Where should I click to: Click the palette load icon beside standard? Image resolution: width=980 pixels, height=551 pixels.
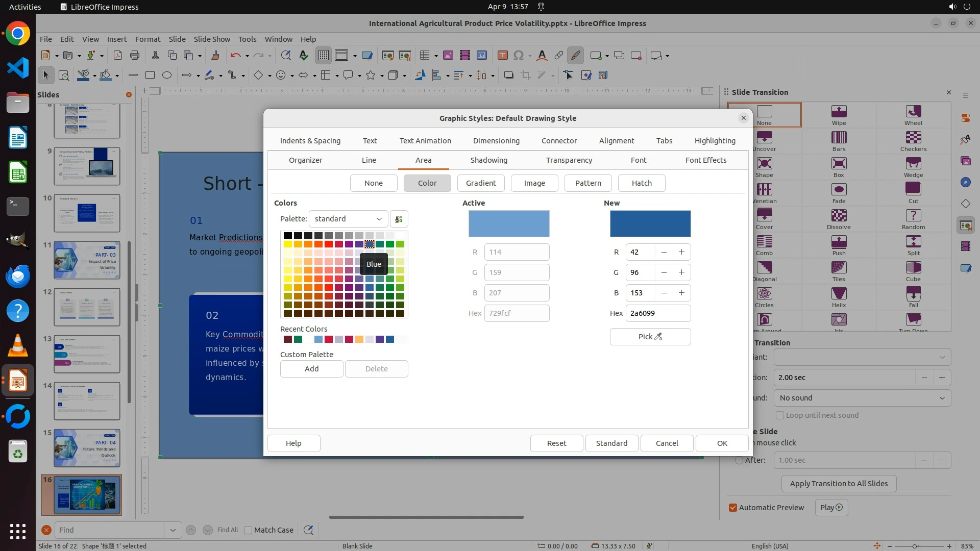pos(399,219)
